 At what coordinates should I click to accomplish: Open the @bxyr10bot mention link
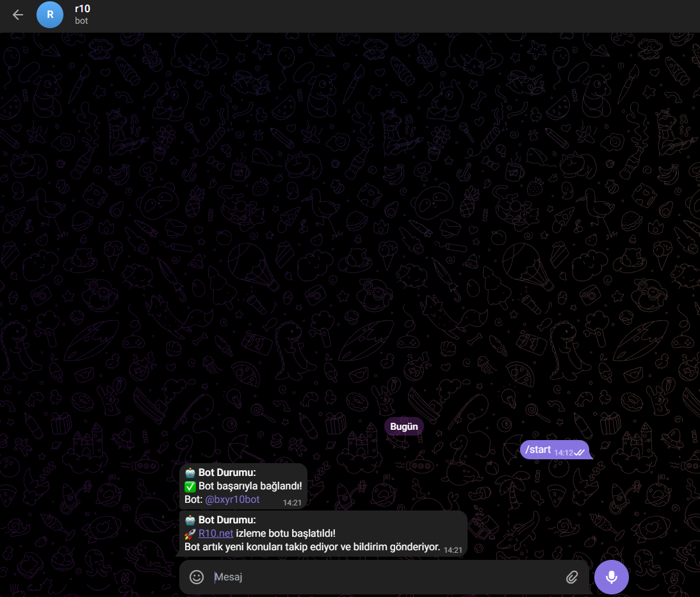point(232,499)
